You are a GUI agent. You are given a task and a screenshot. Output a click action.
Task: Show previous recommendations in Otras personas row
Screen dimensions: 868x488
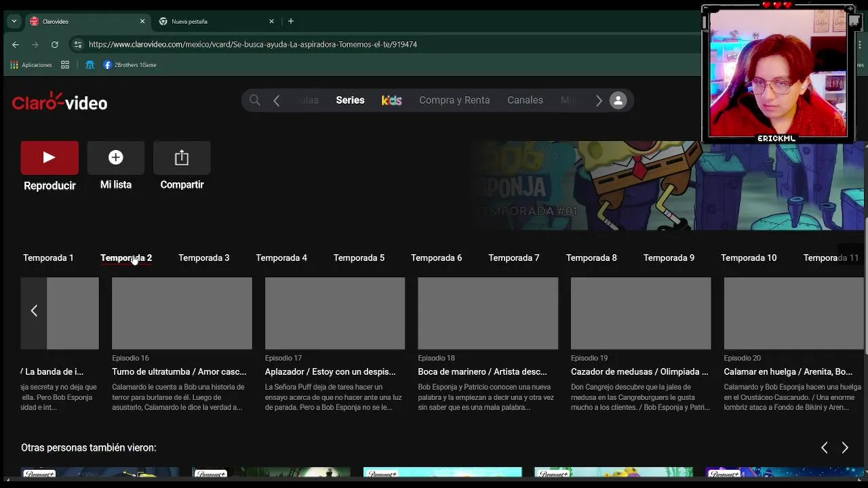[x=825, y=447]
